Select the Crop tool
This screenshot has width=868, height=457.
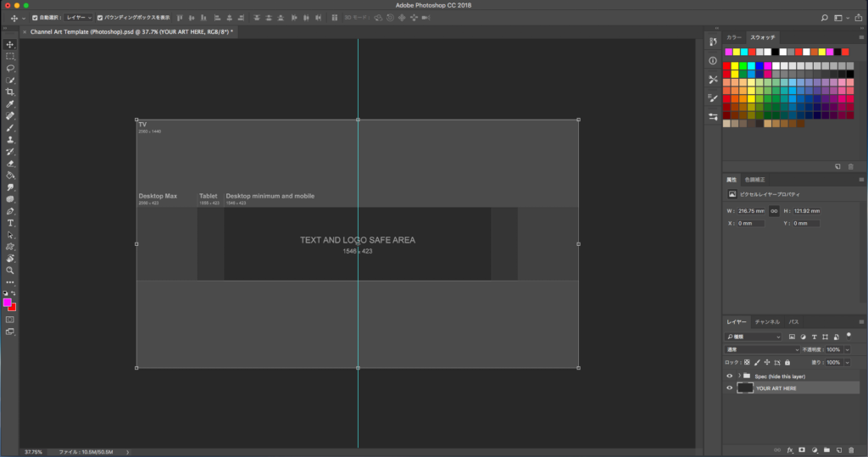coord(10,92)
